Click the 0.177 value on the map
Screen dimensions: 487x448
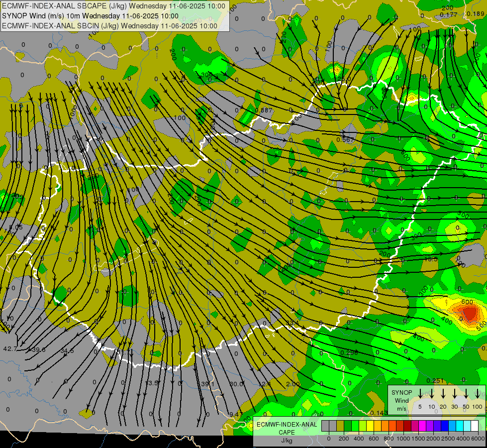[449, 14]
